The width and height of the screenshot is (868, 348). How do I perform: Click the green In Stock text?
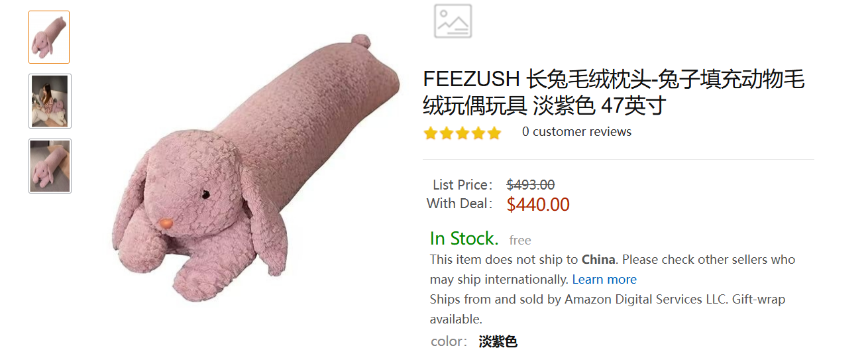[464, 239]
